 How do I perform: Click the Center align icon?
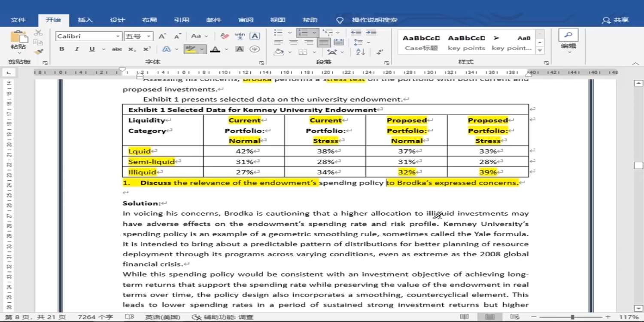294,43
